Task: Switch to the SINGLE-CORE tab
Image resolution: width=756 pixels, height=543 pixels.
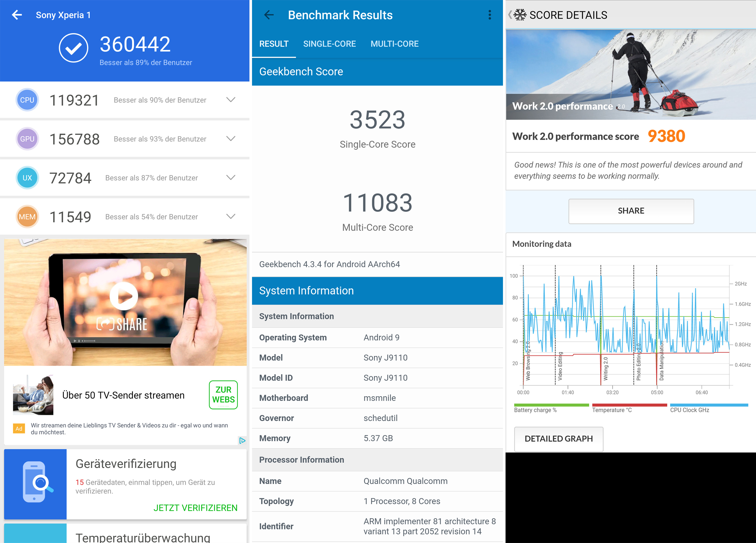Action: click(x=329, y=44)
